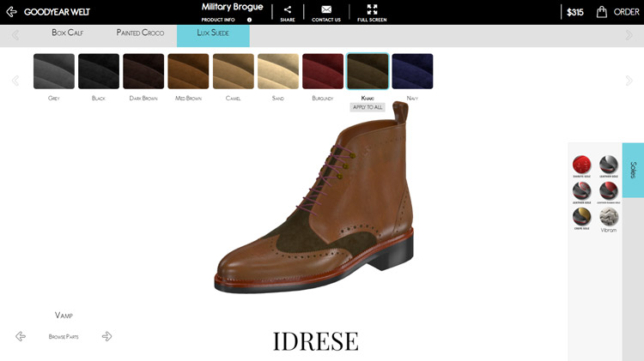Image resolution: width=644 pixels, height=361 pixels.
Task: Click the Browse Parts label
Action: coord(64,336)
